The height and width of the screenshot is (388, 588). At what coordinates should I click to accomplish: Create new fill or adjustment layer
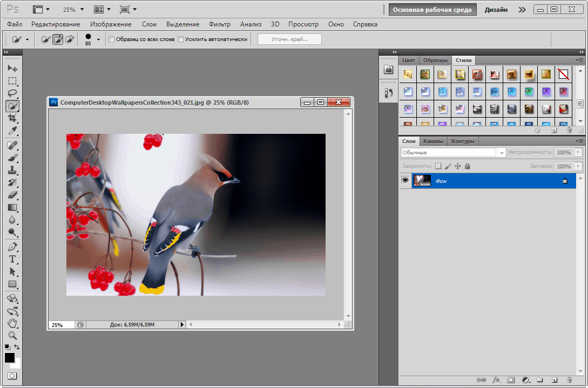point(525,380)
